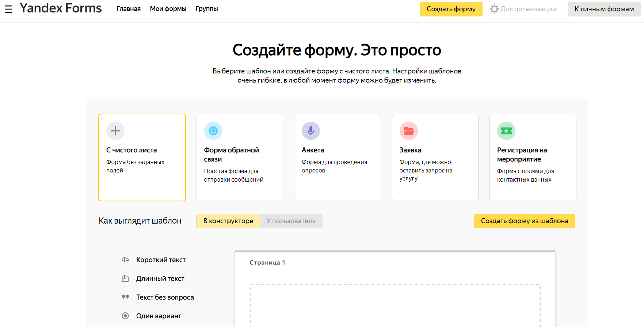Click the green ticket icon for event registration
This screenshot has height=327, width=644.
(506, 131)
